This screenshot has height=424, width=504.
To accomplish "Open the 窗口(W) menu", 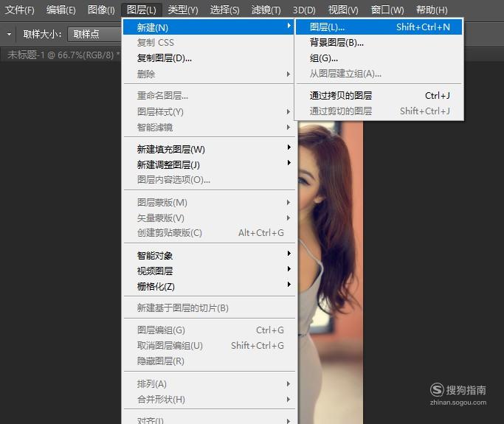I will pos(387,10).
